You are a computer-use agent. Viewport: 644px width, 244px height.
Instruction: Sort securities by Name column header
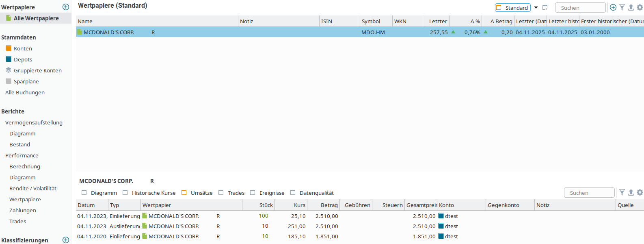click(156, 21)
